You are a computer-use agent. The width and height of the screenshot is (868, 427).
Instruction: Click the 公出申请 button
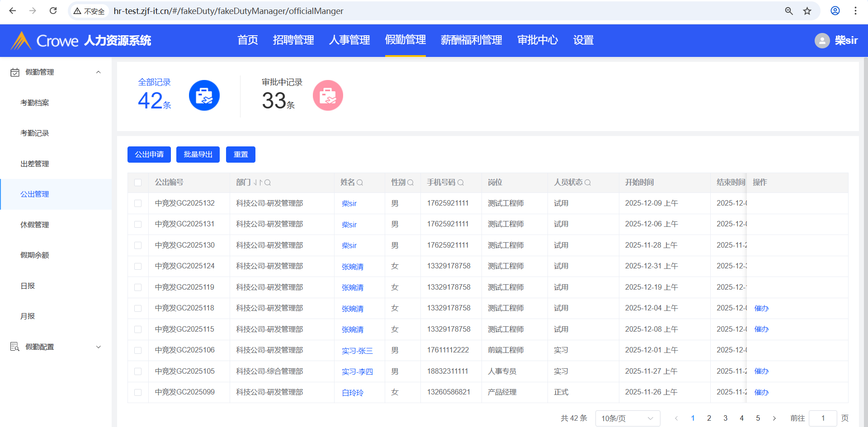[x=149, y=155]
